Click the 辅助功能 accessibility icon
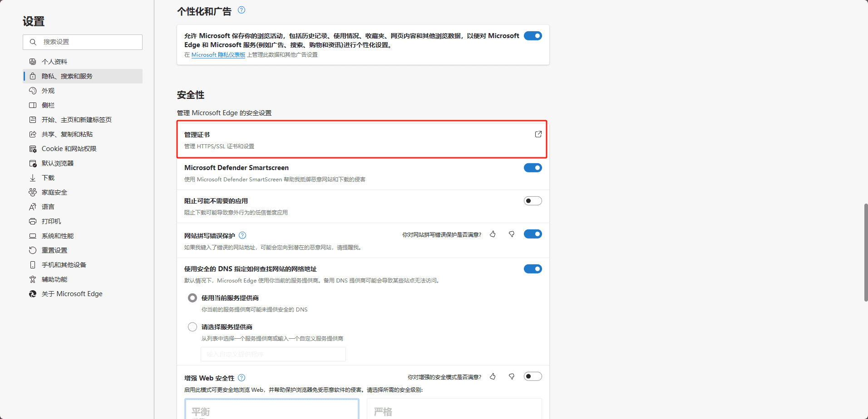The width and height of the screenshot is (868, 419). [33, 279]
